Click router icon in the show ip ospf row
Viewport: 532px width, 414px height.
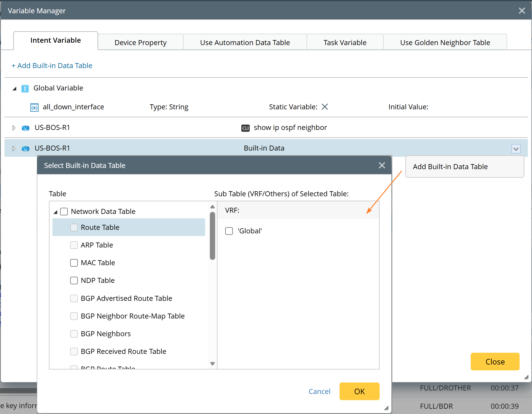pyautogui.click(x=26, y=128)
